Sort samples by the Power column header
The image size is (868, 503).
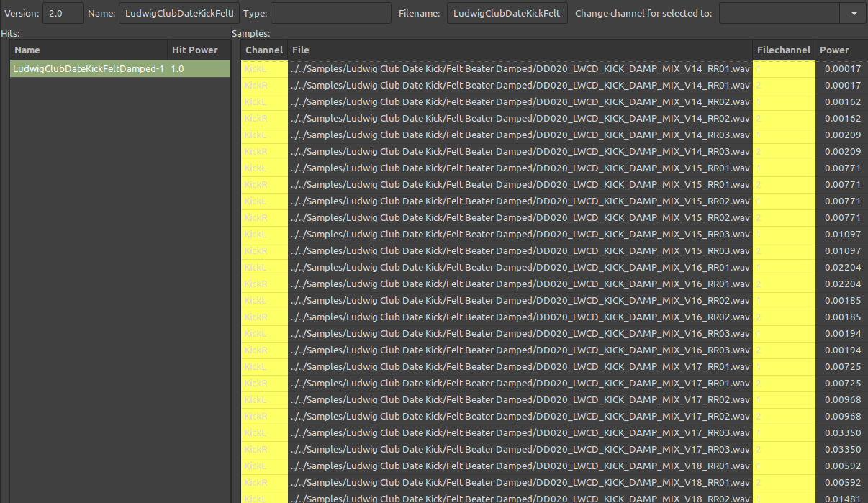841,50
